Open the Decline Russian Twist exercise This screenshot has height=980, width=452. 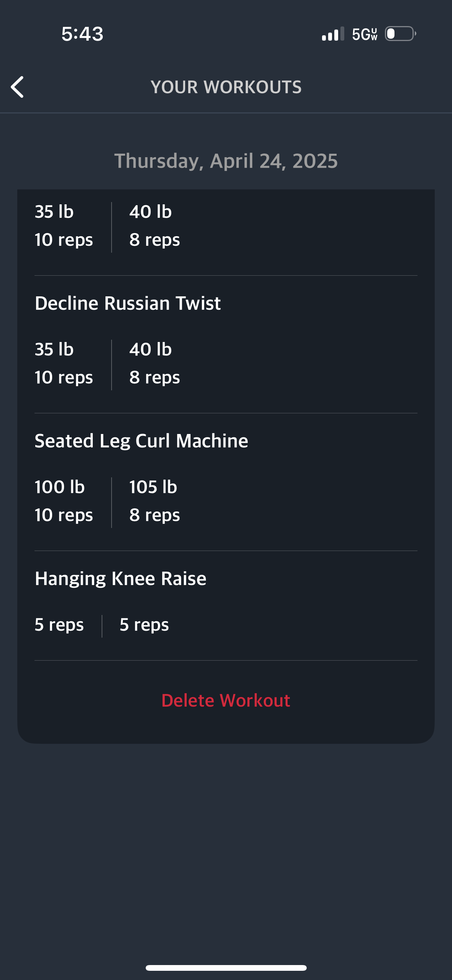click(x=128, y=303)
